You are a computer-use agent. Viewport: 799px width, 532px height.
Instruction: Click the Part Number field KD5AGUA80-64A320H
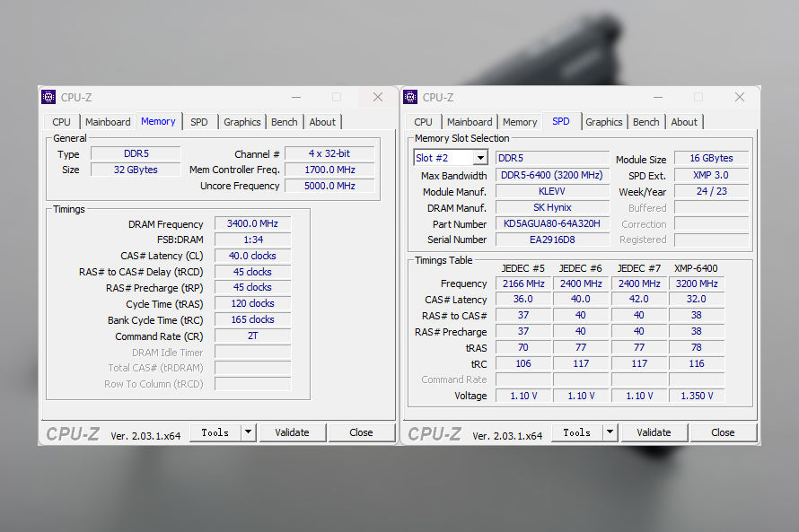(x=552, y=224)
